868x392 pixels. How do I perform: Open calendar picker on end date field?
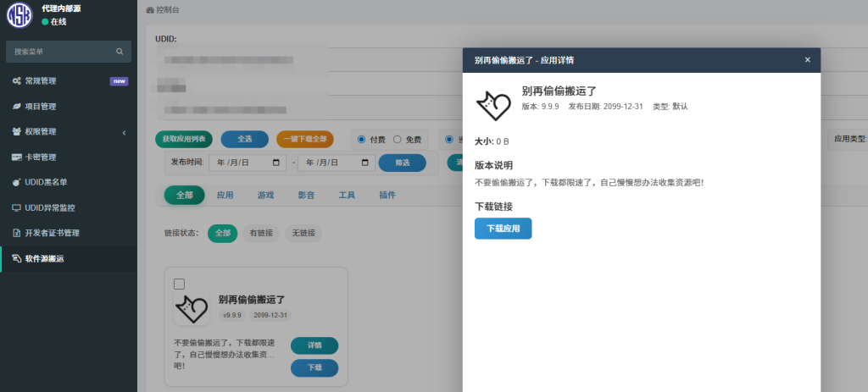click(364, 163)
